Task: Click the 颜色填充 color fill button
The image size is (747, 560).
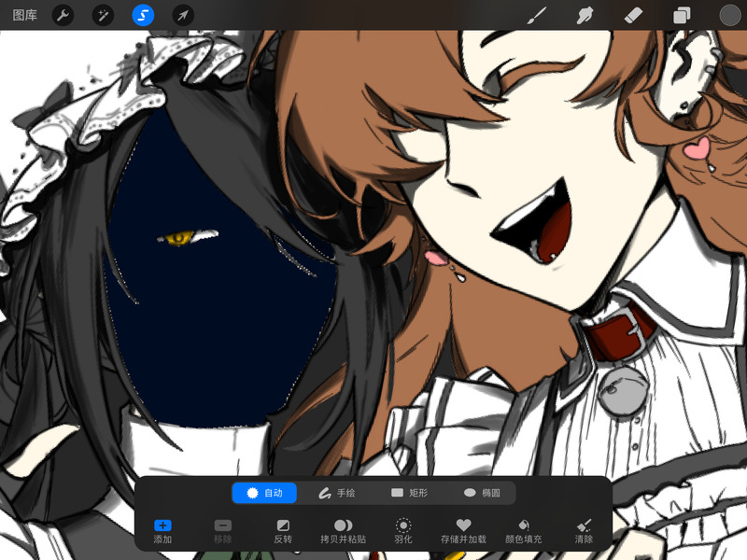Action: pyautogui.click(x=523, y=531)
